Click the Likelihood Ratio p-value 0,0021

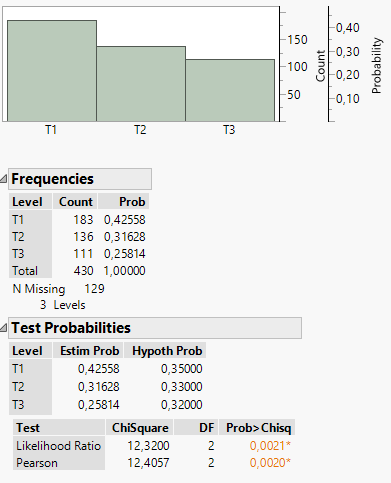[270, 446]
